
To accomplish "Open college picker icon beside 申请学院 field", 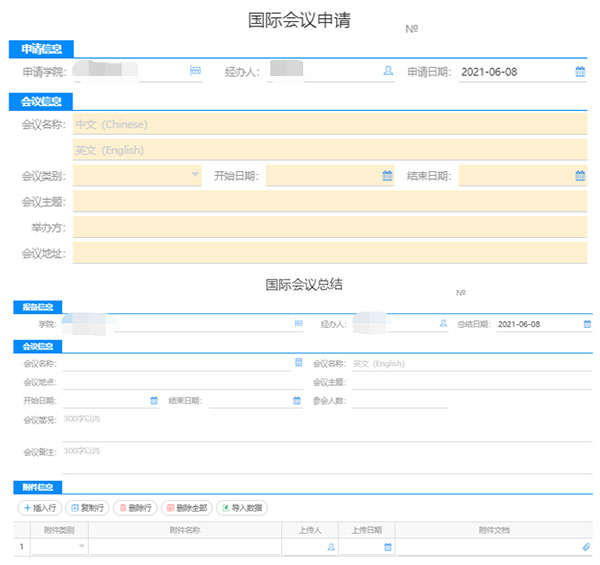I will coord(195,70).
